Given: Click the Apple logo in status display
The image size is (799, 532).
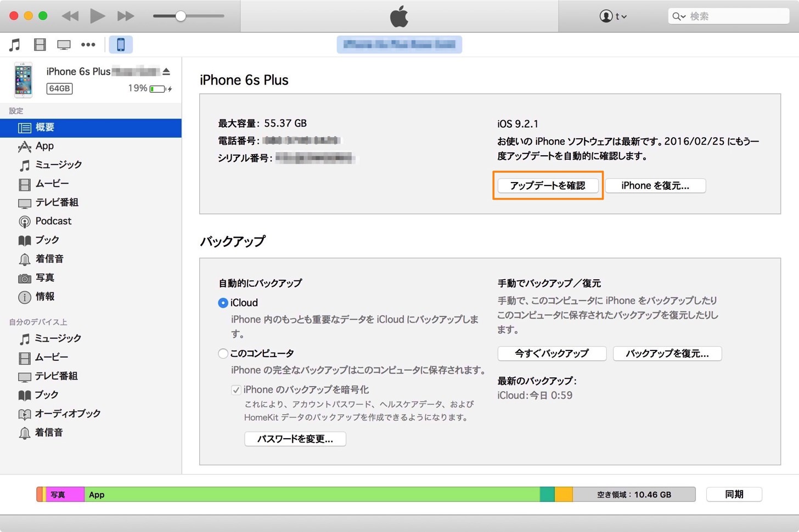Looking at the screenshot, I should pos(399,16).
